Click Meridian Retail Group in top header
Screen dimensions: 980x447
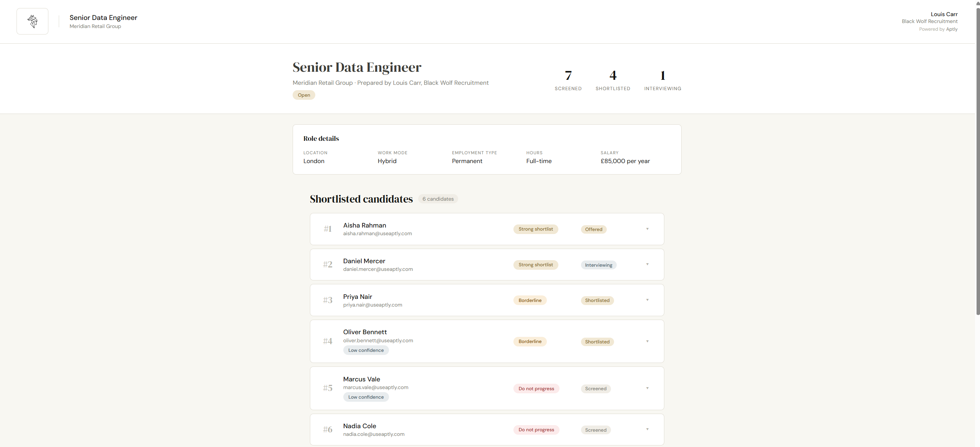point(95,26)
